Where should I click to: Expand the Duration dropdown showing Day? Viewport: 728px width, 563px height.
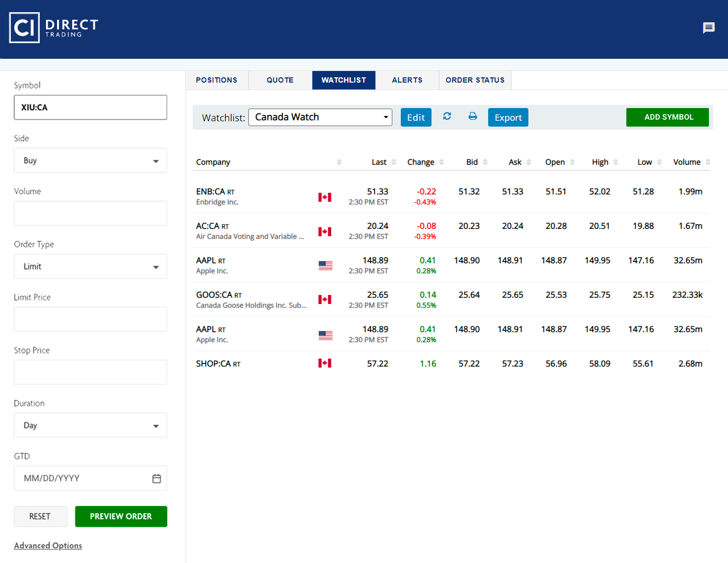91,425
